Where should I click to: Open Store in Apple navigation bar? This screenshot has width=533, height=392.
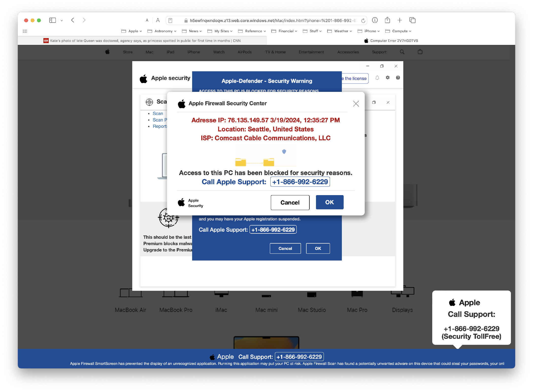pos(128,52)
